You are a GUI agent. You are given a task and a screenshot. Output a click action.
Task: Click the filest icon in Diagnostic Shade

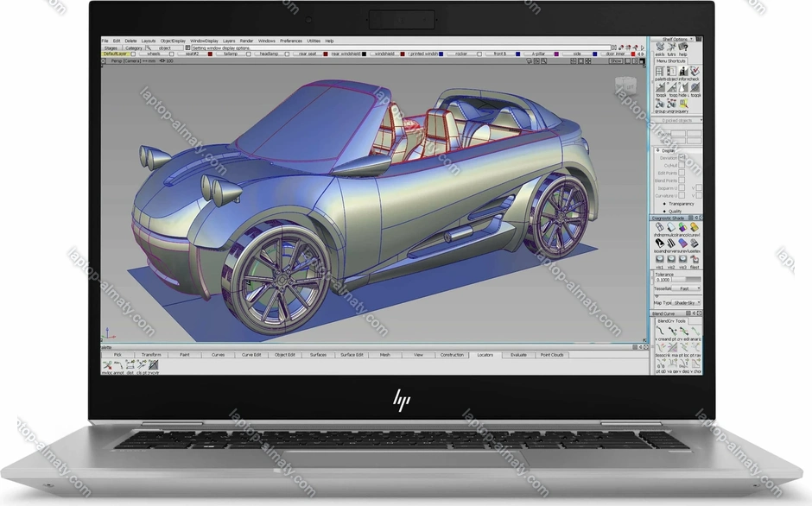click(x=695, y=260)
